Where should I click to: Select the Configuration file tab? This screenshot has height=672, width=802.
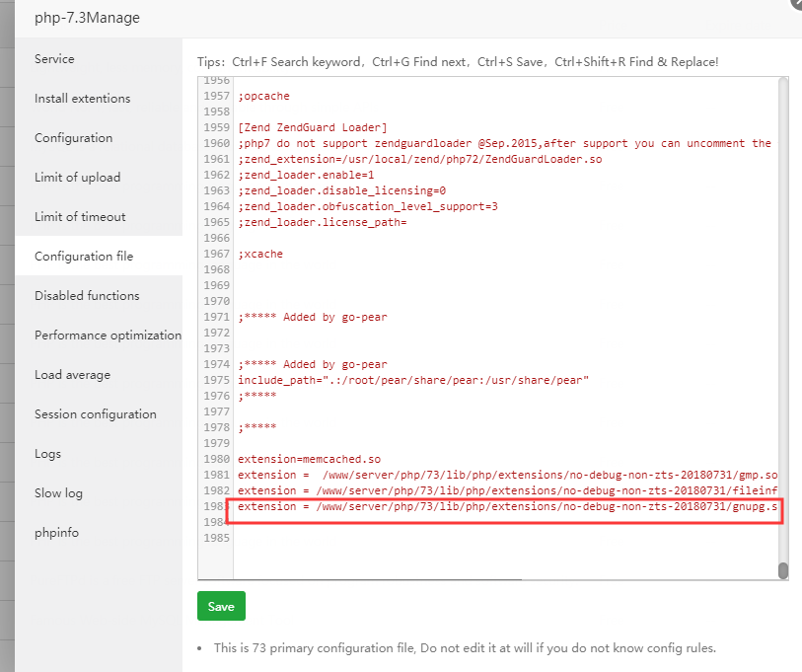coord(84,257)
